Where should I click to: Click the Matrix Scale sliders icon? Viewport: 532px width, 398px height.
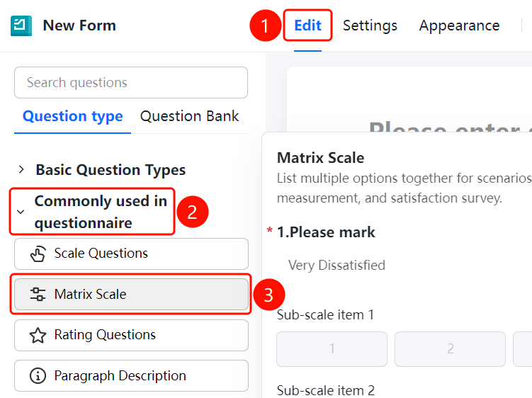tap(38, 294)
